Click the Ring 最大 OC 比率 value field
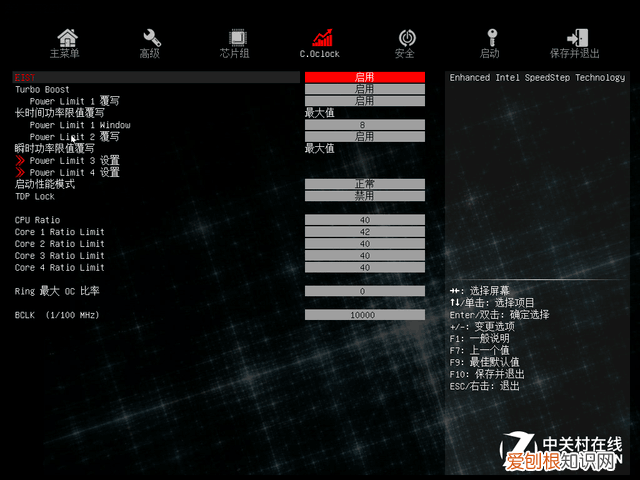This screenshot has height=480, width=640. (364, 291)
